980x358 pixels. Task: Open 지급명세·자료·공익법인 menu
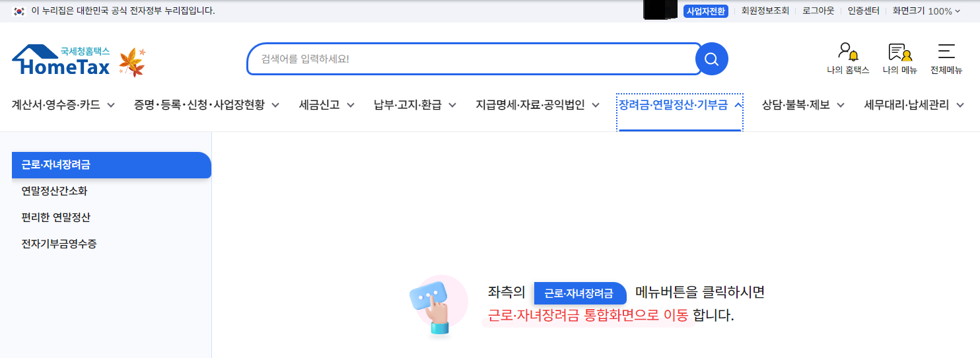530,105
